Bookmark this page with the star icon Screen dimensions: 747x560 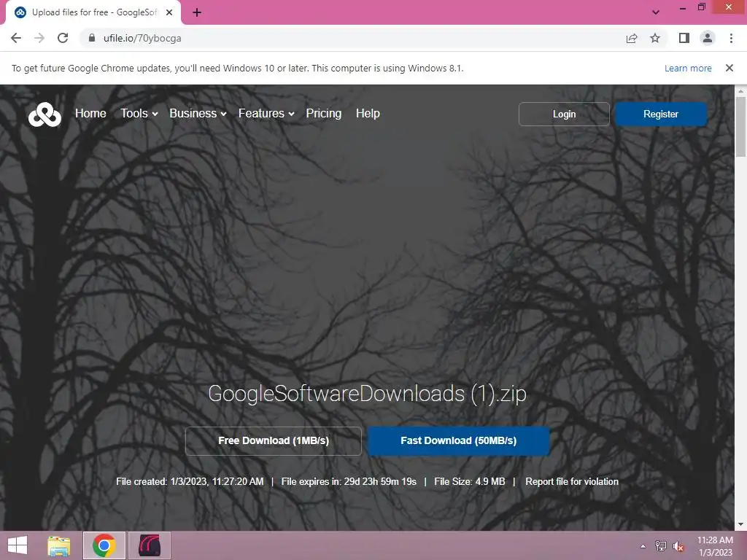pyautogui.click(x=655, y=38)
